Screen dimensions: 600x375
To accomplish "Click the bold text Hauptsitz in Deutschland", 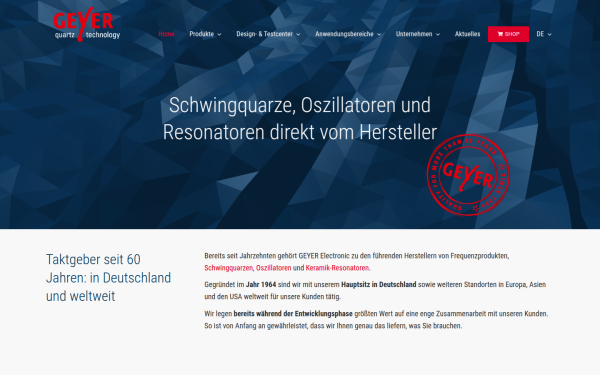I will click(378, 285).
